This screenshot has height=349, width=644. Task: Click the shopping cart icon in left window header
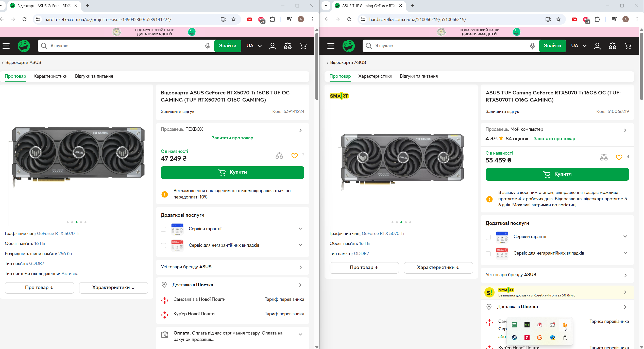303,46
